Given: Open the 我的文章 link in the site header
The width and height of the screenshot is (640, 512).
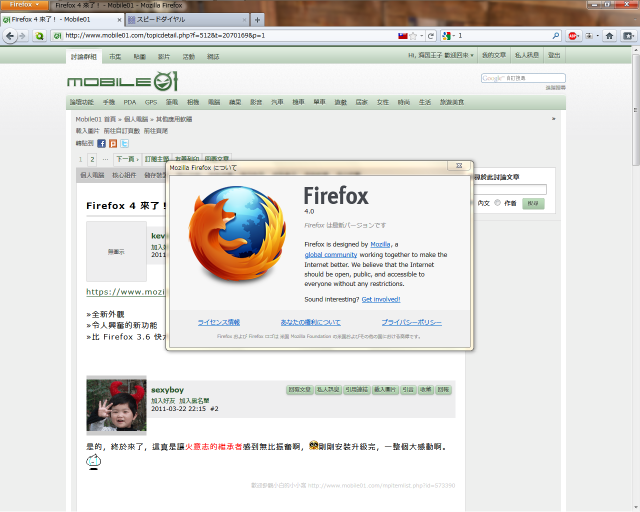Looking at the screenshot, I should point(494,55).
